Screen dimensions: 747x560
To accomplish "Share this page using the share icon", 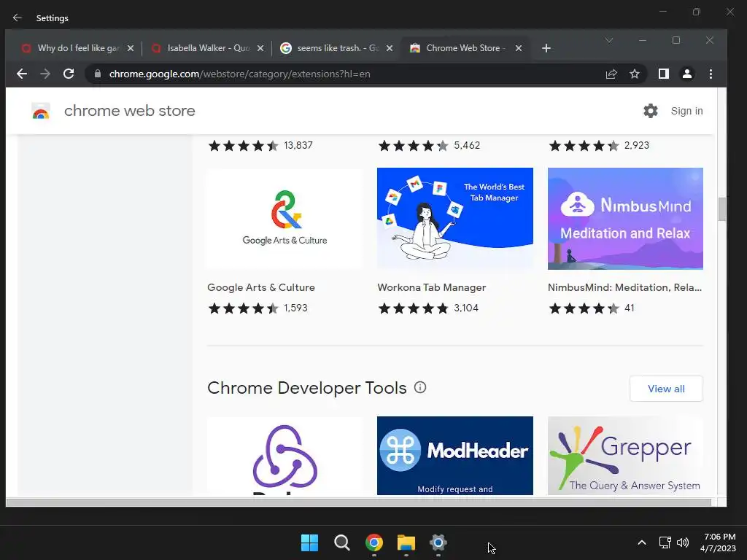I will (611, 74).
